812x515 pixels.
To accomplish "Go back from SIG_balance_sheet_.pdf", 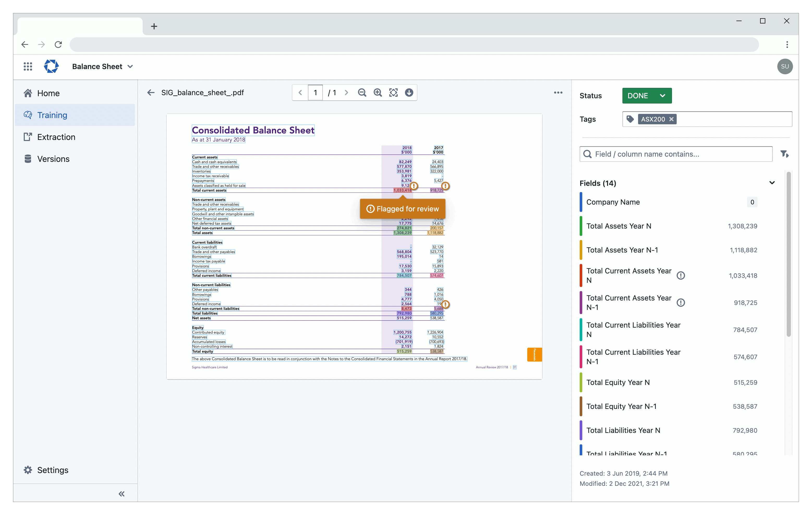I will point(151,92).
